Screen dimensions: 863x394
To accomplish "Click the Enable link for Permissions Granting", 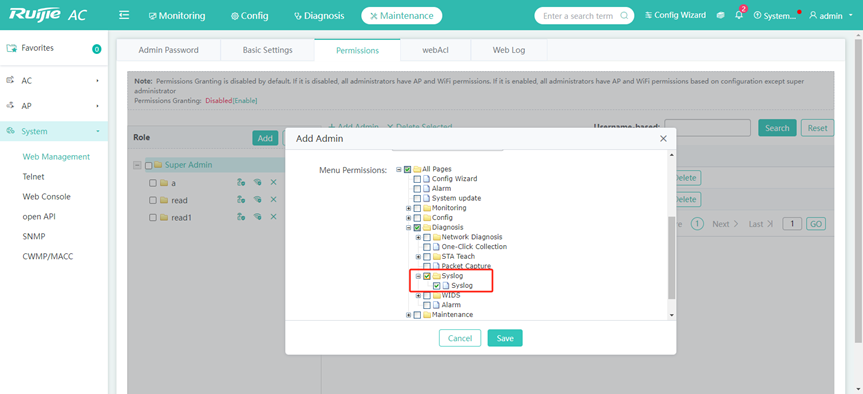I will 245,101.
